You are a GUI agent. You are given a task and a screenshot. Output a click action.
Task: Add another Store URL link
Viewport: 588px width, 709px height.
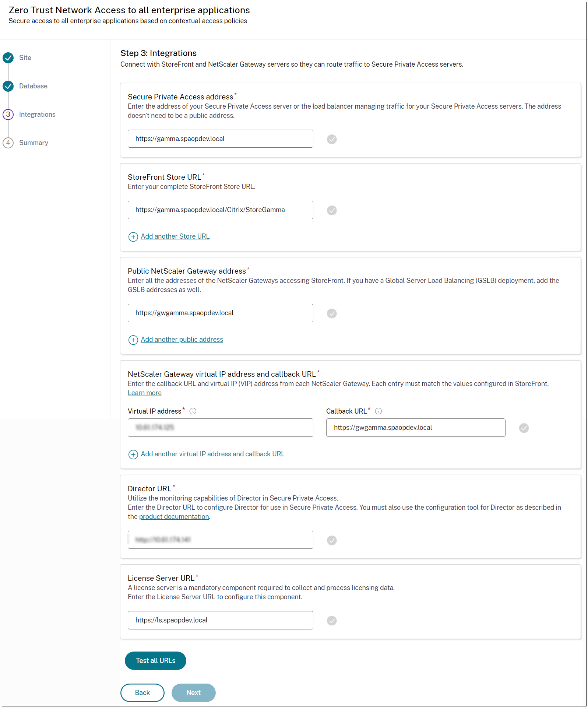175,236
